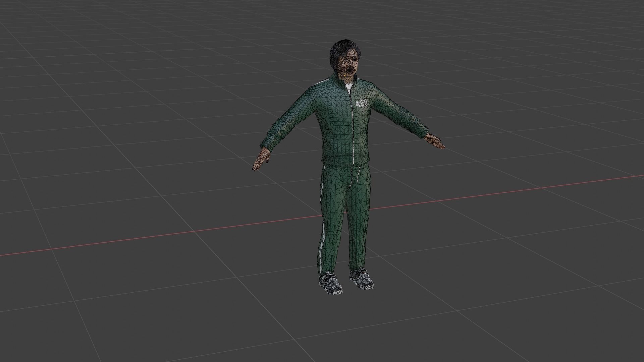
Task: Click the jacket's bottom waistband hem
Action: (x=337, y=160)
